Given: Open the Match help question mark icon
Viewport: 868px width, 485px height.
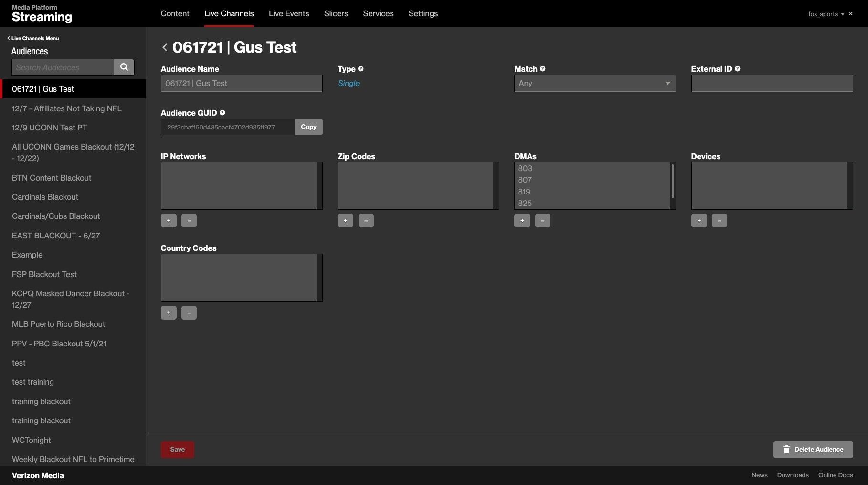Looking at the screenshot, I should (543, 69).
